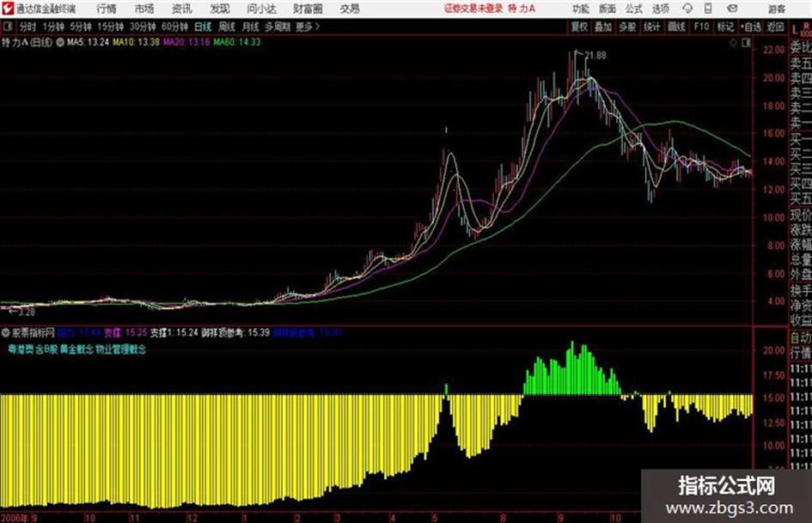Click the MA20: 13.16 indicator label
The width and height of the screenshot is (812, 523).
[186, 42]
